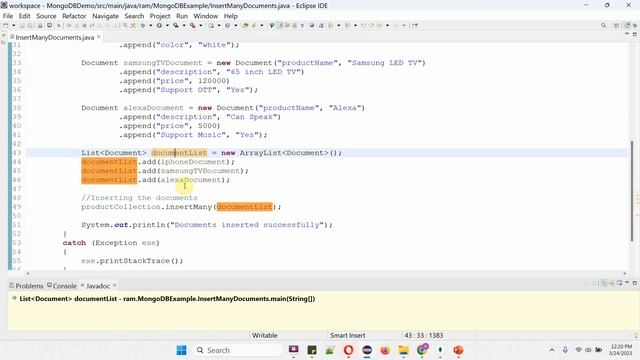
Task: Switch to the Problems tab
Action: pos(26,286)
